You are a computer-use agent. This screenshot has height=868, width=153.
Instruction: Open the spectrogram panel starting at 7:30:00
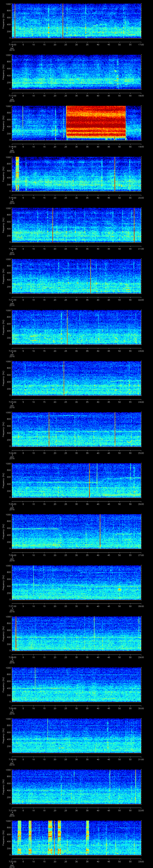coord(76,736)
